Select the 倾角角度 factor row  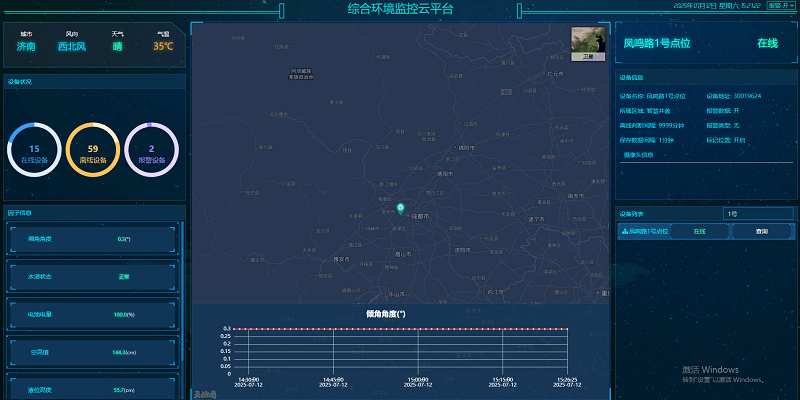point(93,239)
